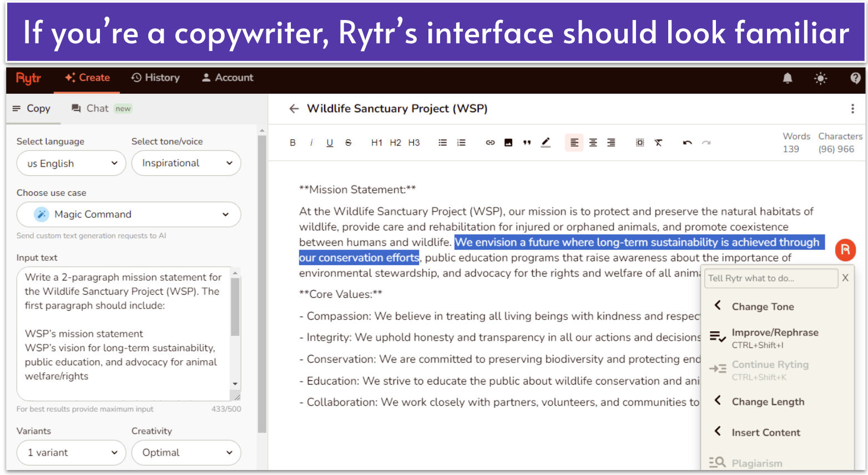Clear text formatting

[x=658, y=143]
